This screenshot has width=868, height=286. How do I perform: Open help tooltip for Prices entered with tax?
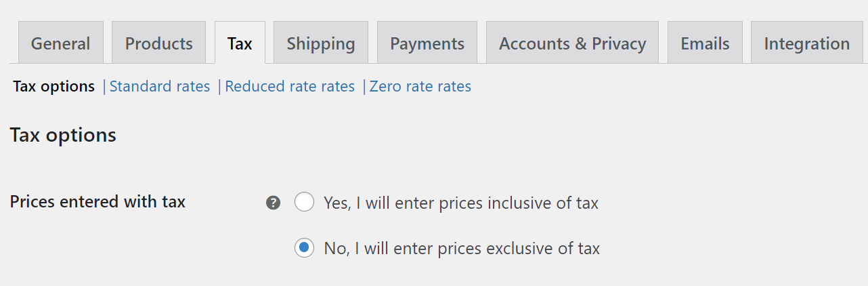pyautogui.click(x=273, y=203)
